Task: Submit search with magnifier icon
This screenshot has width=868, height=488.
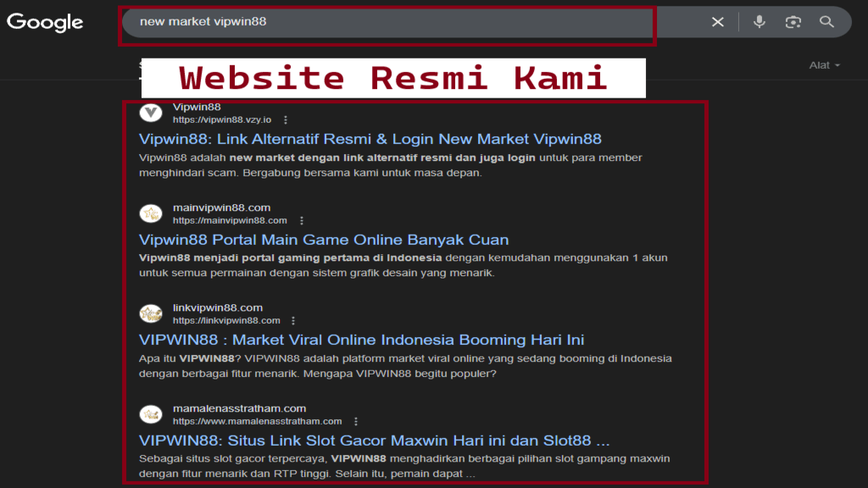Action: [826, 21]
